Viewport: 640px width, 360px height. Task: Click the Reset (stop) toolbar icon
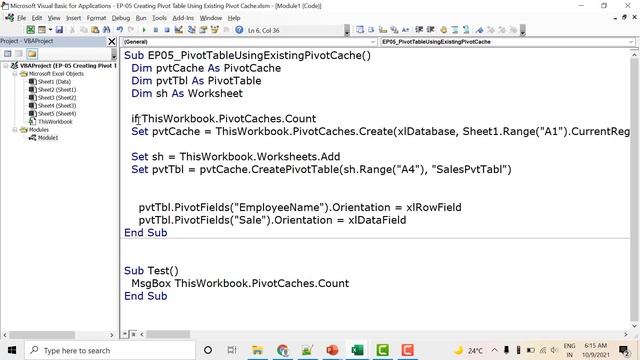pos(167,30)
